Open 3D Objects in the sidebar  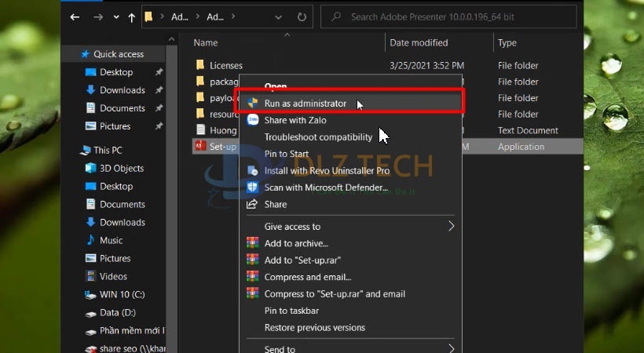122,169
